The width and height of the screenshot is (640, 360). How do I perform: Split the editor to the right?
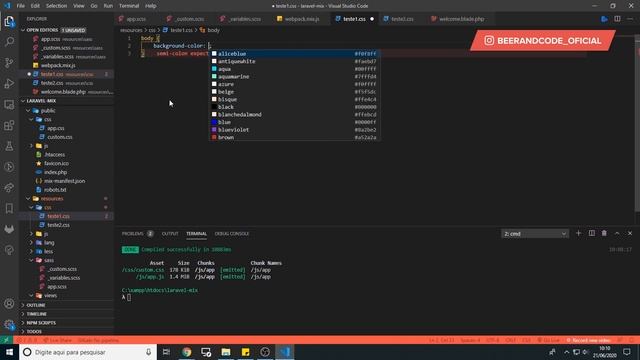[617, 19]
